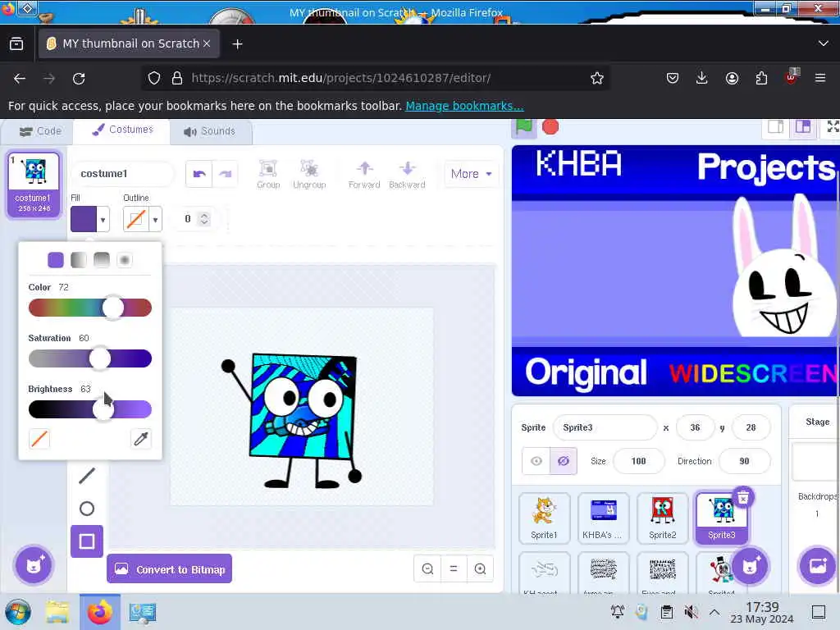
Task: Open Firefox downloads panel
Action: click(702, 78)
